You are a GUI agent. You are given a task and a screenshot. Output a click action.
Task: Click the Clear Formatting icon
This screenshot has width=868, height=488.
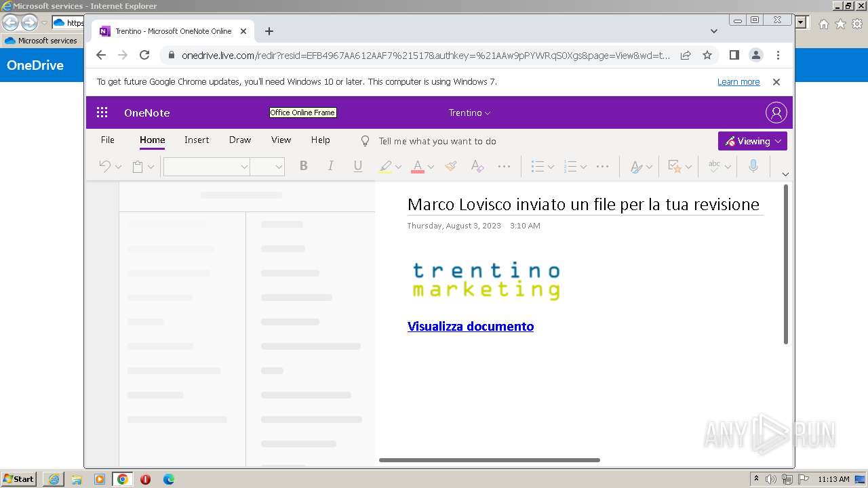click(477, 166)
